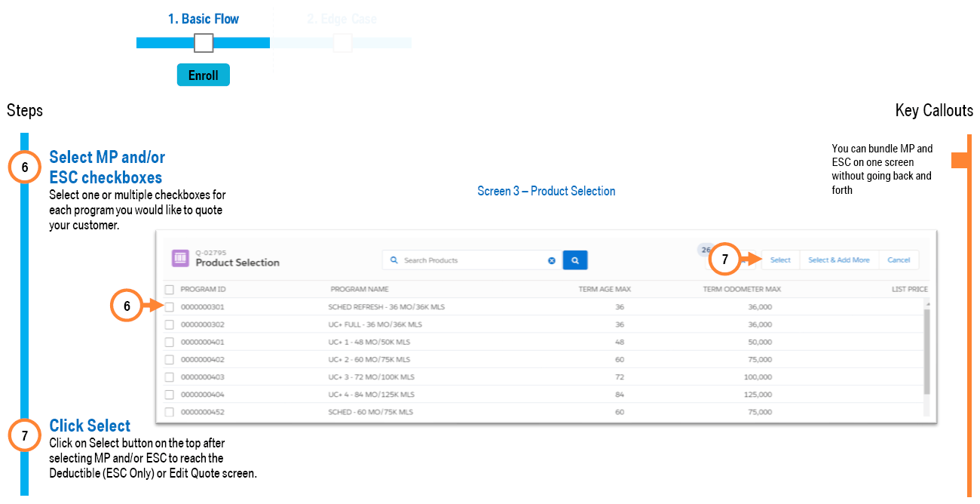Click the orange step 7 circle beside Click Select
The image size is (980, 504).
(x=25, y=436)
